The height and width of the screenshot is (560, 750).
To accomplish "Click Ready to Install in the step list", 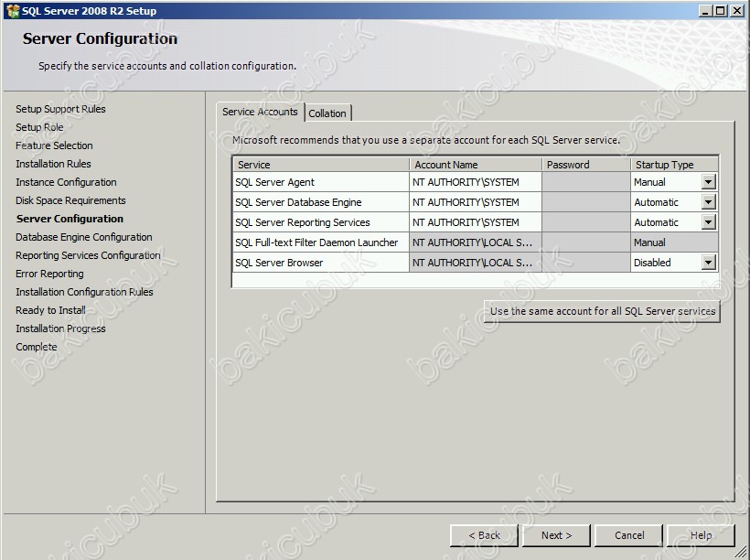I will (x=50, y=310).
